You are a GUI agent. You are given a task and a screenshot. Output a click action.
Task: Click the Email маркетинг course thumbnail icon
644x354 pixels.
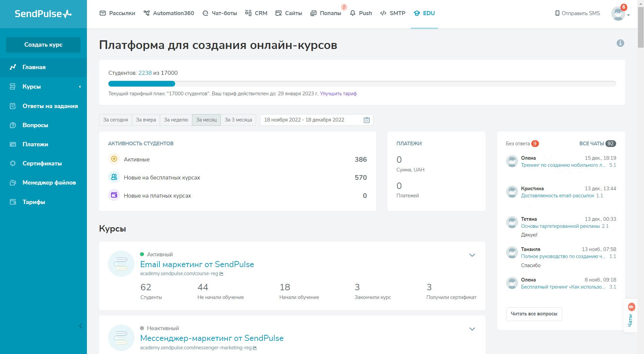pos(121,264)
